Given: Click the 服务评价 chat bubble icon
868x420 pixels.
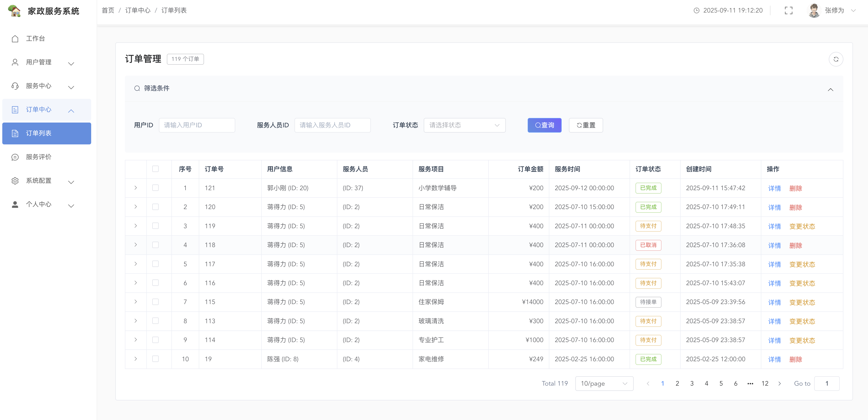Looking at the screenshot, I should coord(15,157).
